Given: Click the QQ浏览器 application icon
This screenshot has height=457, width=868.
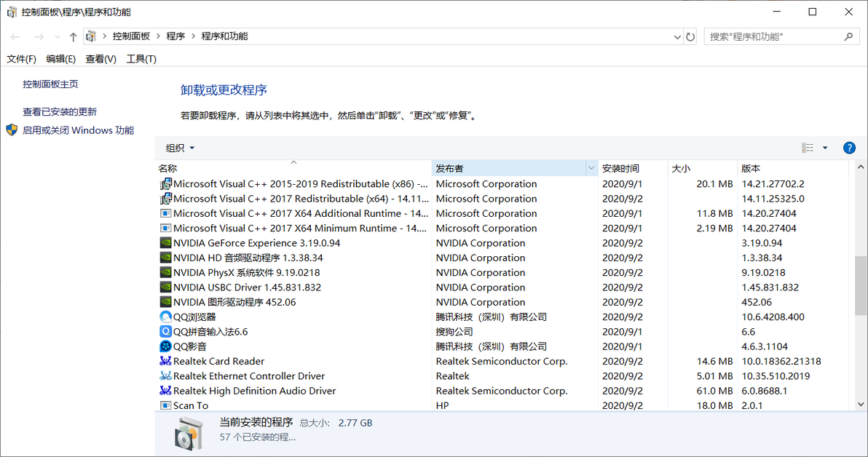Looking at the screenshot, I should click(x=165, y=317).
